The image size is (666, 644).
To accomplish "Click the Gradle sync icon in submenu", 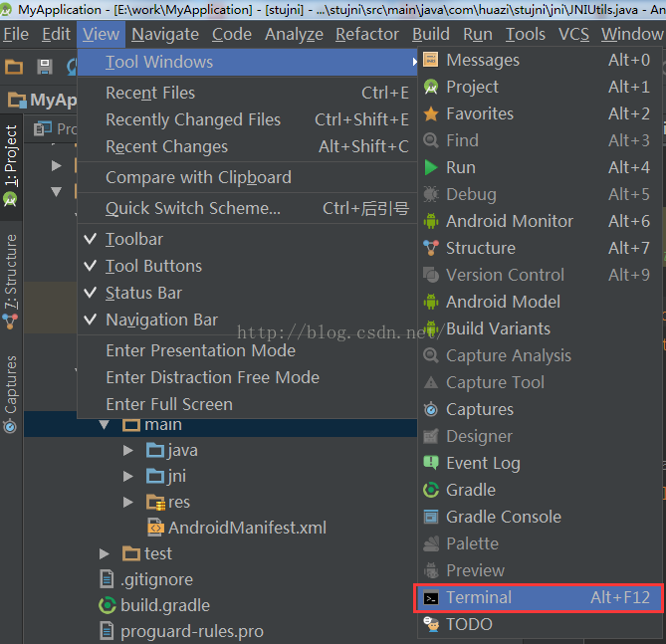I will [431, 490].
